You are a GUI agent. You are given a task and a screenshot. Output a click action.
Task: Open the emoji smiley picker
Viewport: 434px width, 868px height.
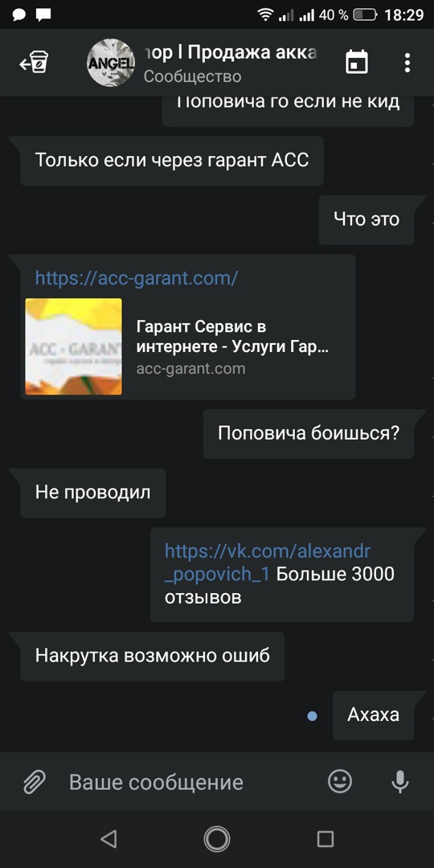[x=340, y=781]
